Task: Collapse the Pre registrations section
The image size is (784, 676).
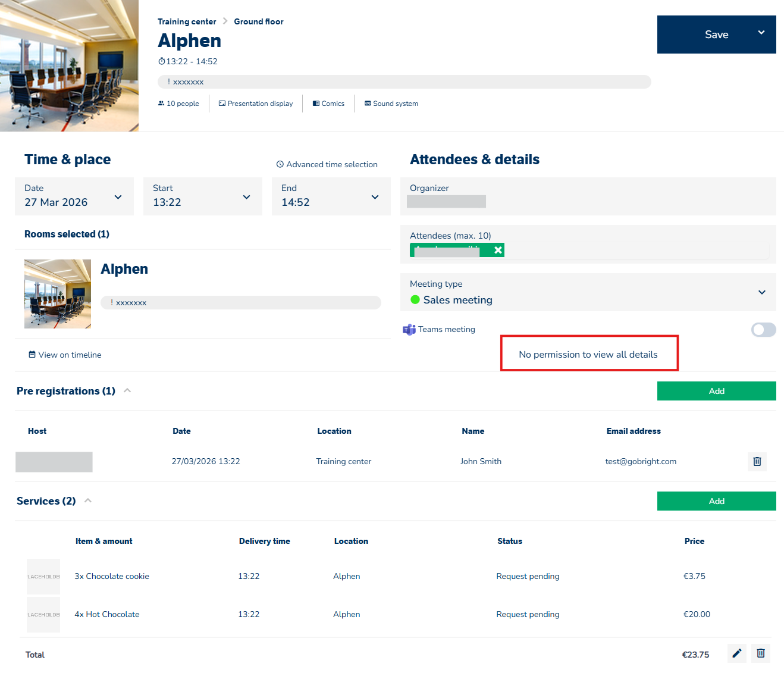Action: (127, 391)
